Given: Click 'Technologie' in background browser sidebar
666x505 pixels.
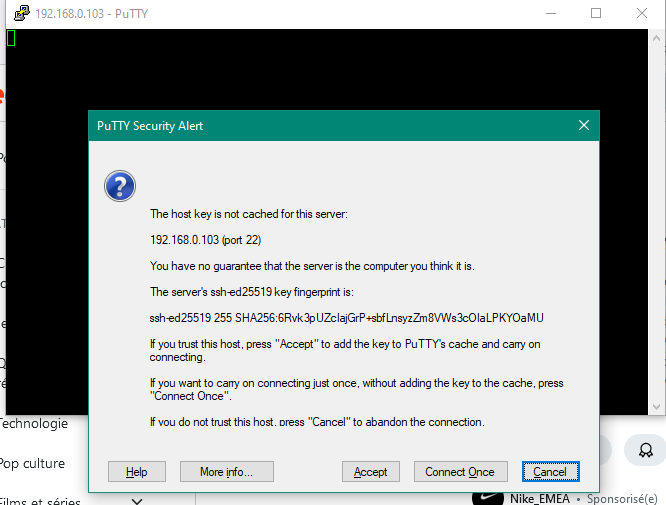Looking at the screenshot, I should click(34, 423).
